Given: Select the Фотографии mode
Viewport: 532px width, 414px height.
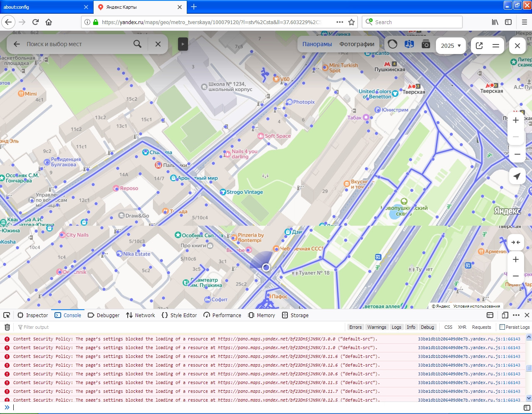Looking at the screenshot, I should point(357,44).
